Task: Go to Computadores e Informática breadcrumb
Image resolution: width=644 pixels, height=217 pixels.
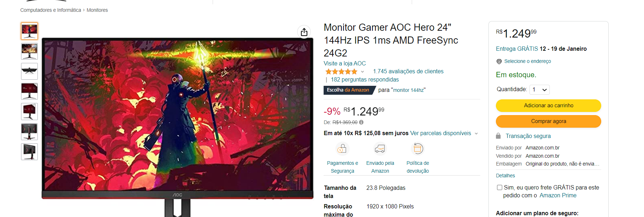Action: [51, 10]
